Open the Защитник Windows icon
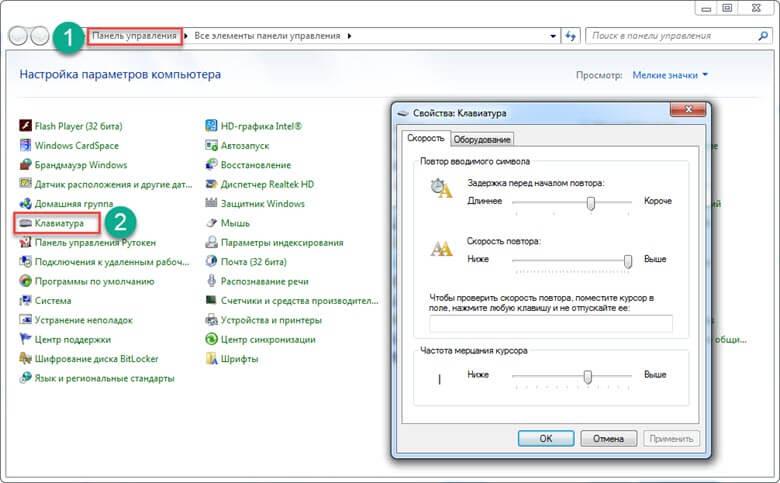Screen dimensions: 780x483 [211, 203]
